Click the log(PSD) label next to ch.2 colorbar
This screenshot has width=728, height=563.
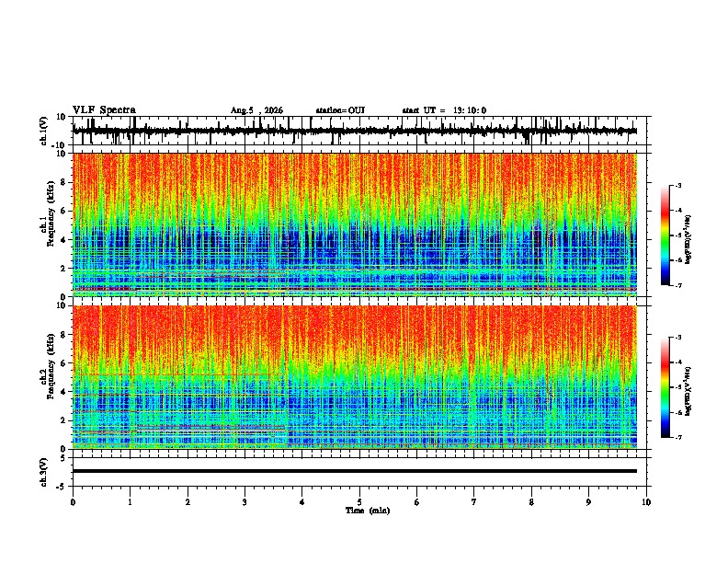[x=688, y=391]
